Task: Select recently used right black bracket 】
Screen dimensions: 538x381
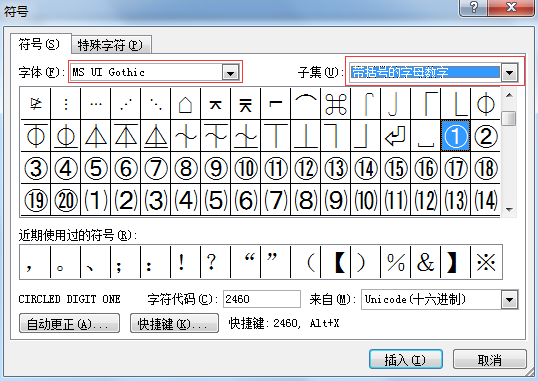Action: pos(455,262)
